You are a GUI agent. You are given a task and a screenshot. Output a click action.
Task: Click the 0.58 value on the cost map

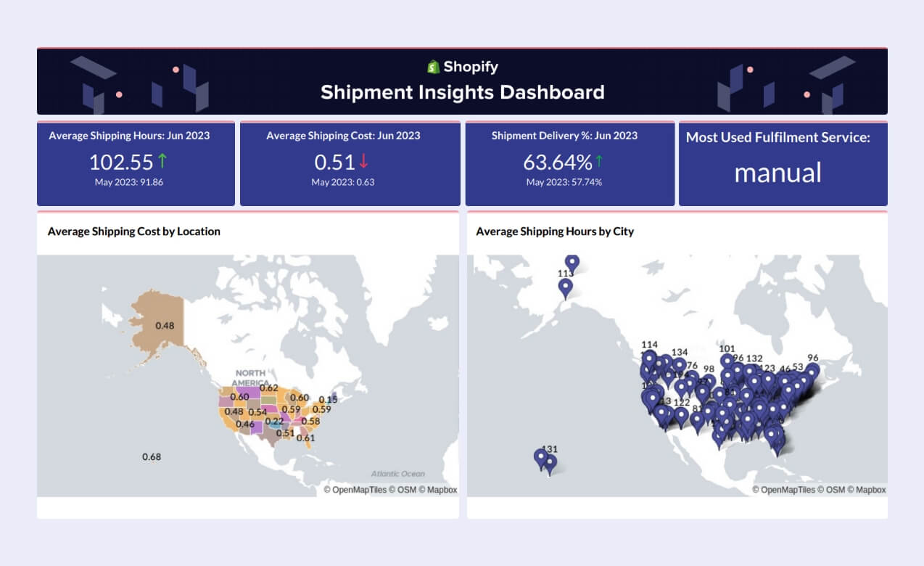click(x=310, y=421)
